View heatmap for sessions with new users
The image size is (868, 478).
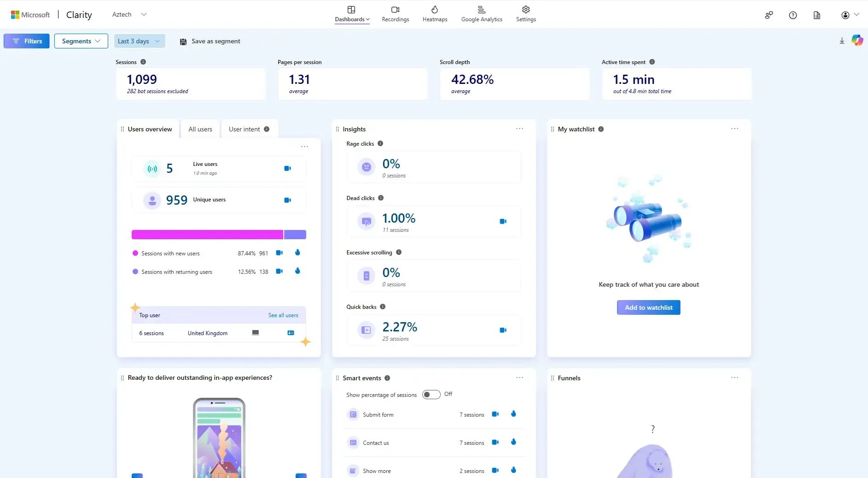(x=297, y=253)
